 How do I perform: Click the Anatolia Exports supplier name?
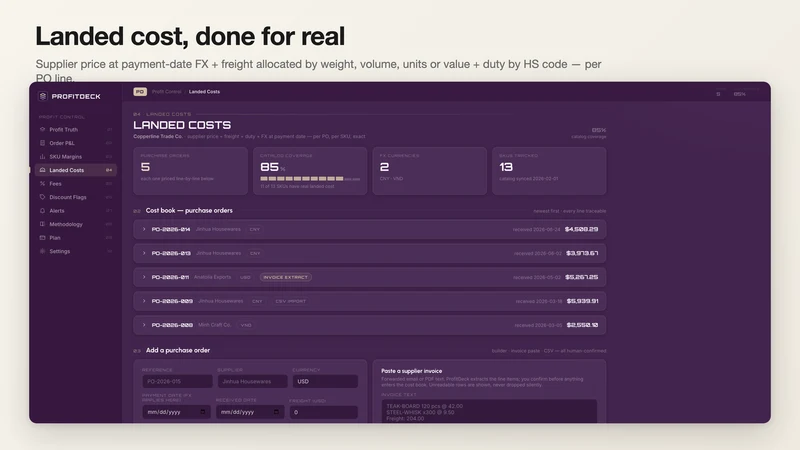pyautogui.click(x=212, y=277)
